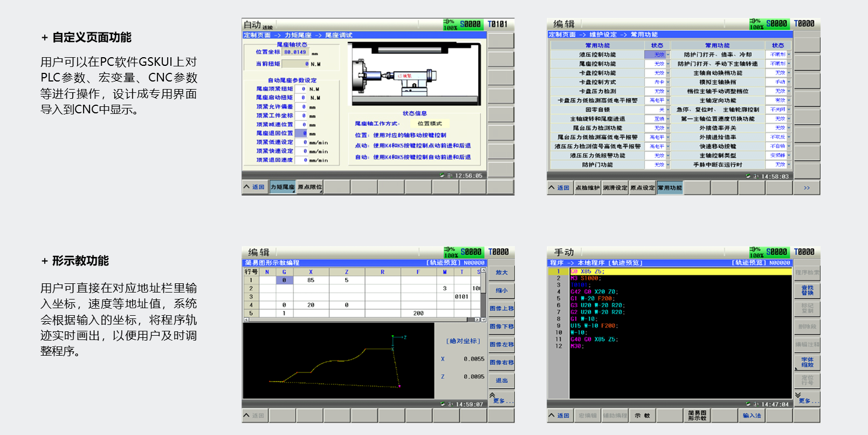The image size is (868, 435).
Task: Click the 字体缩放 font zoom softkey
Action: (807, 362)
